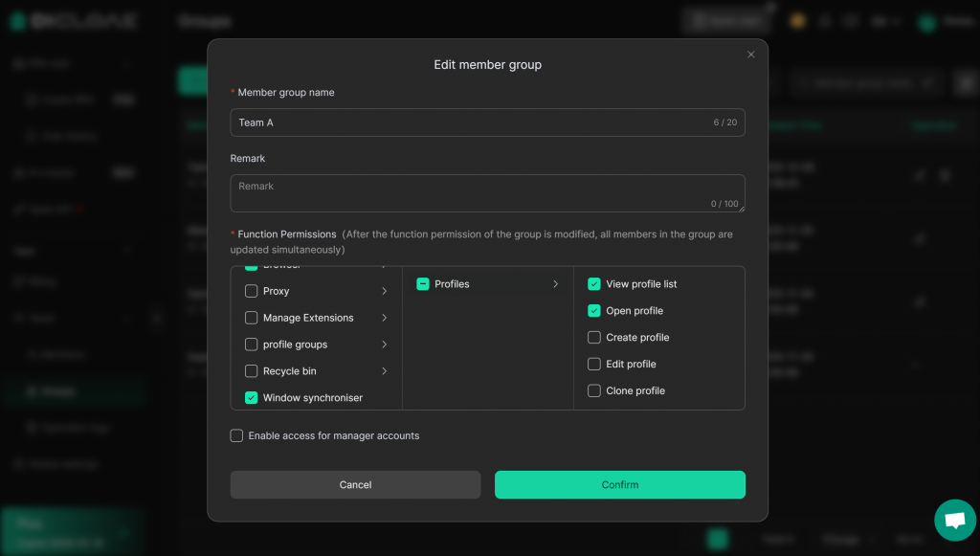980x556 pixels.
Task: Expand the Recycle bin submenu arrow
Action: pyautogui.click(x=385, y=371)
